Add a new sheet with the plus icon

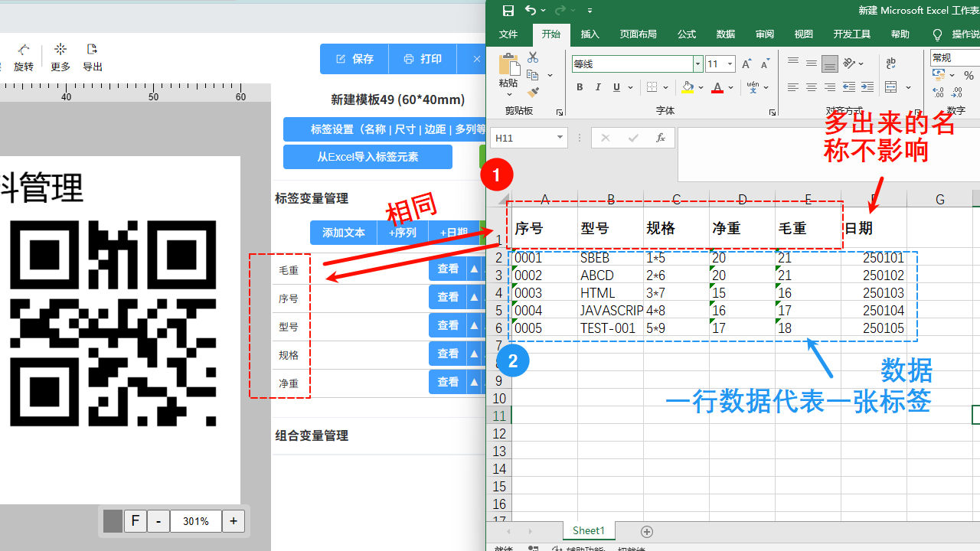tap(647, 531)
